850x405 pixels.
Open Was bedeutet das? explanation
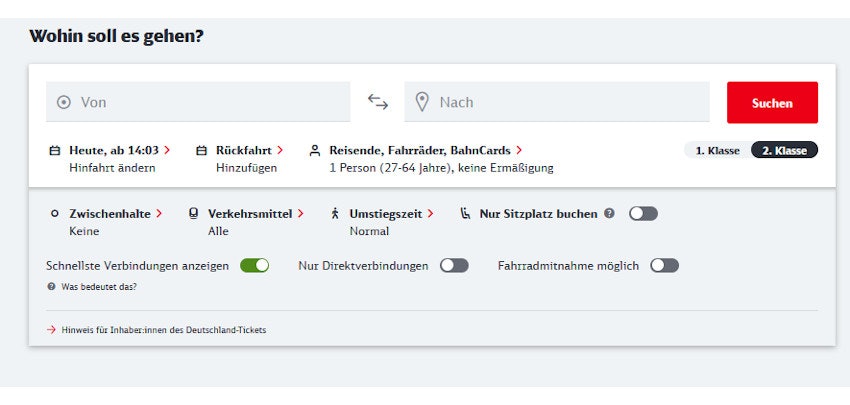click(99, 287)
